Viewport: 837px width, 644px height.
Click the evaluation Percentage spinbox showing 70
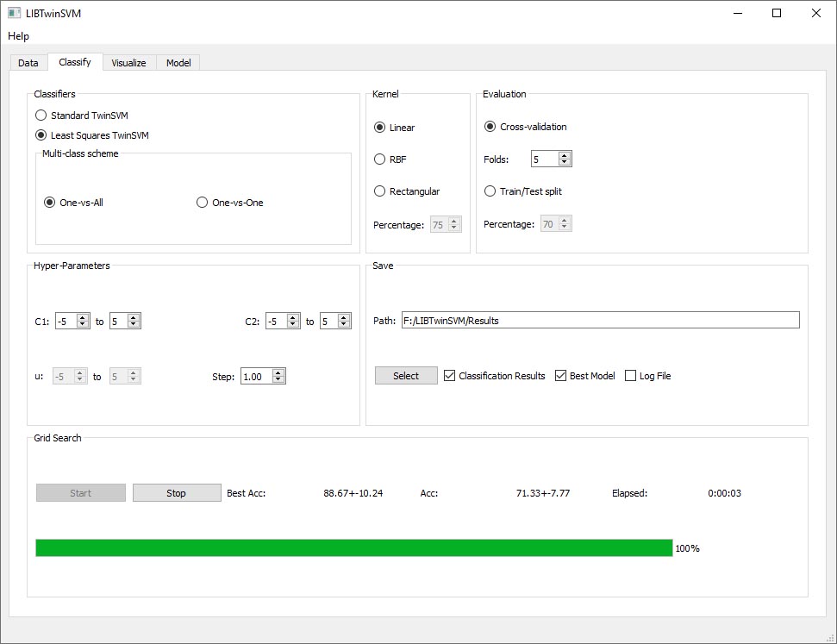[x=556, y=224]
